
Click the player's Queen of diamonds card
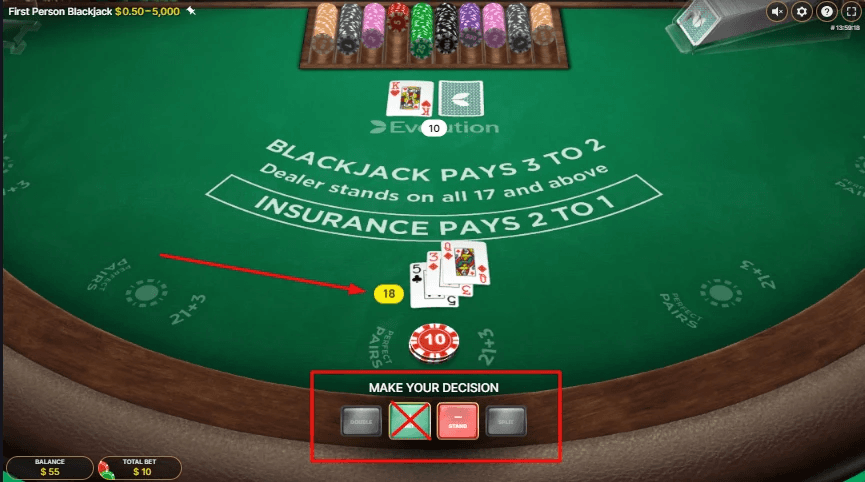(x=467, y=263)
